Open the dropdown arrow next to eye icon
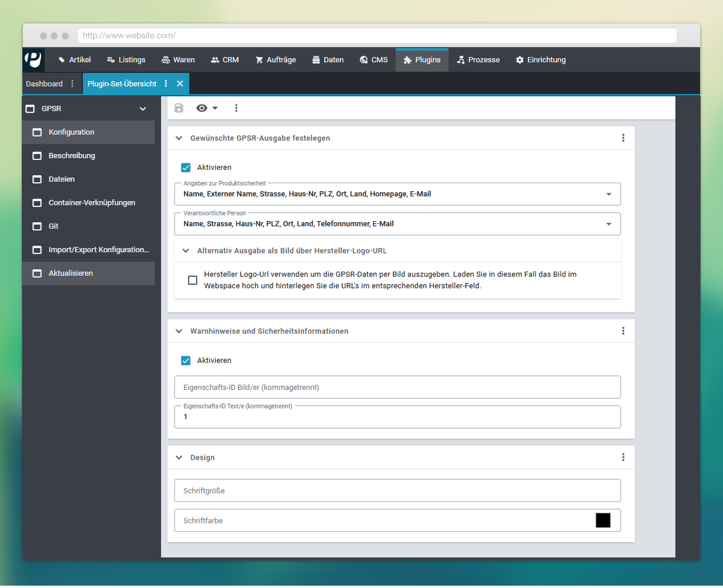The width and height of the screenshot is (723, 588). 215,108
